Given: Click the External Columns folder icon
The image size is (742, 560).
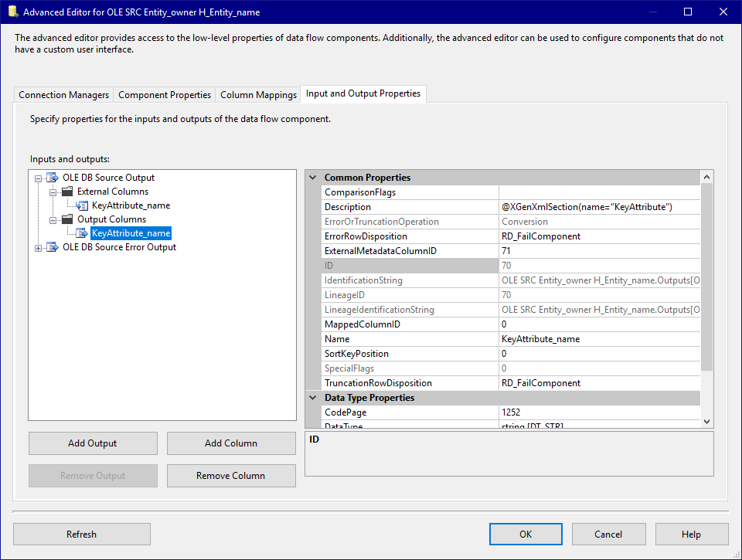Looking at the screenshot, I should click(x=67, y=192).
